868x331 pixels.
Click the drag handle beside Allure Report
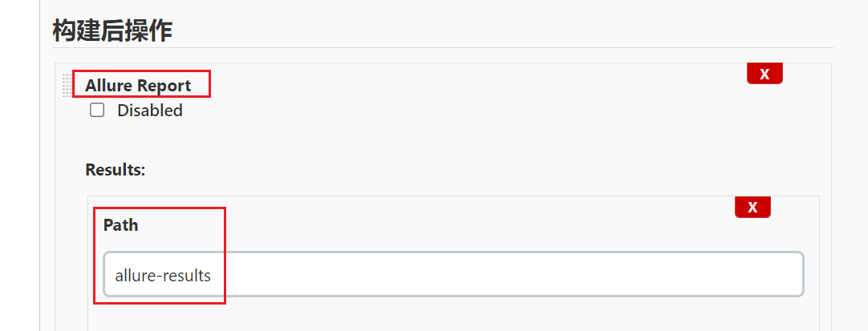click(67, 85)
